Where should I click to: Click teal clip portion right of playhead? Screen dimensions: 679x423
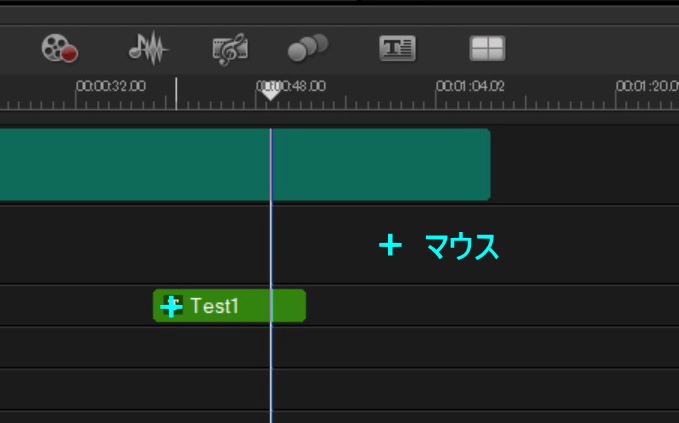tap(380, 164)
